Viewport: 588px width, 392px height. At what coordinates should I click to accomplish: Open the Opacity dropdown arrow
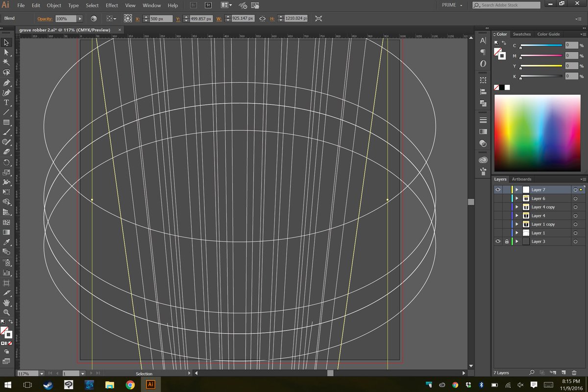(80, 19)
